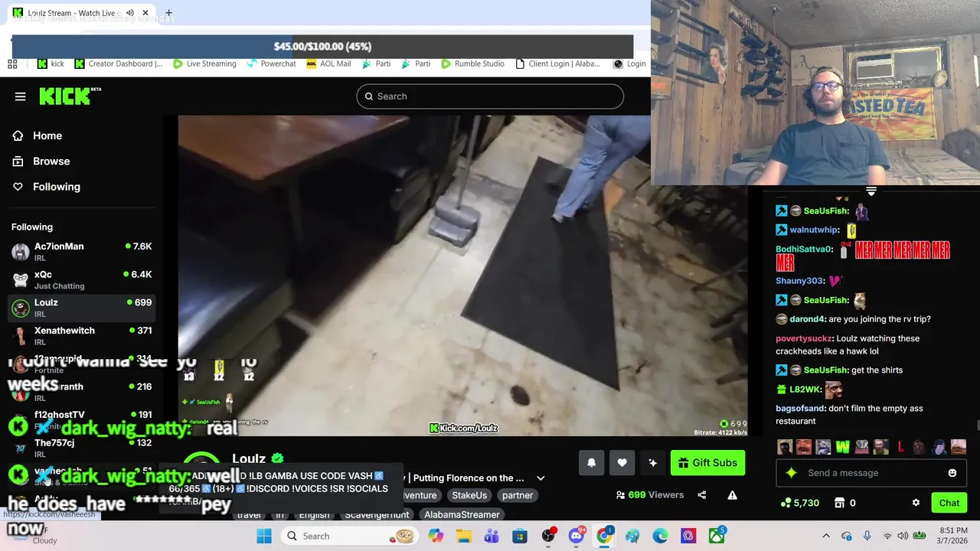Screen dimensions: 980x551
Task: Open the Client Login bookmark
Action: (557, 64)
